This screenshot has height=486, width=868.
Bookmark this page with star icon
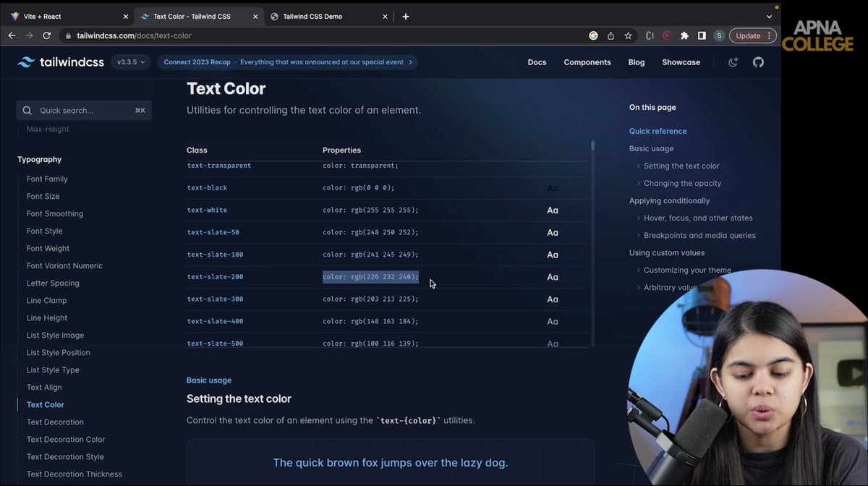click(628, 35)
